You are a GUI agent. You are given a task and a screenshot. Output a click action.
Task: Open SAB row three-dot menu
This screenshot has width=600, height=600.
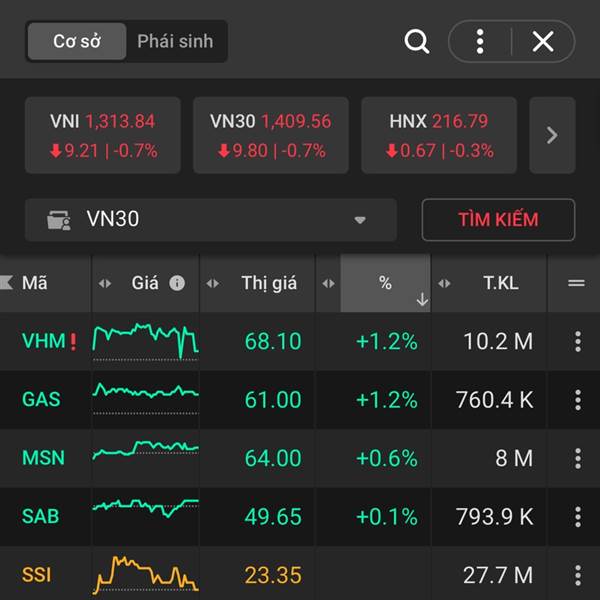577,517
